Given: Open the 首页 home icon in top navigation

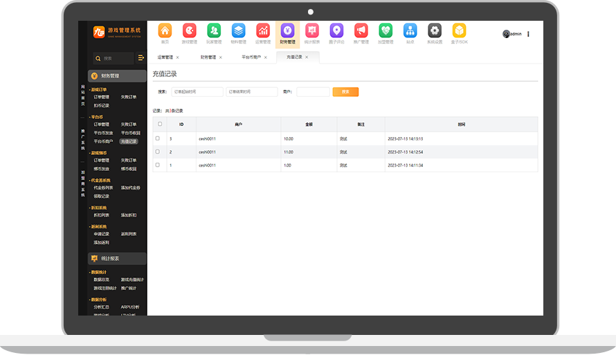Looking at the screenshot, I should 165,31.
